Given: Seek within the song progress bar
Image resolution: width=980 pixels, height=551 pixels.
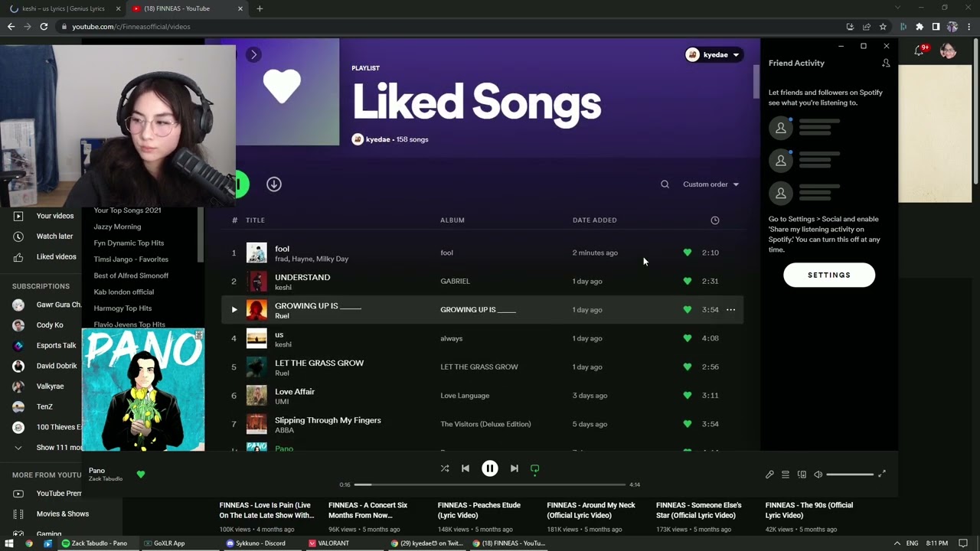Looking at the screenshot, I should click(x=490, y=484).
